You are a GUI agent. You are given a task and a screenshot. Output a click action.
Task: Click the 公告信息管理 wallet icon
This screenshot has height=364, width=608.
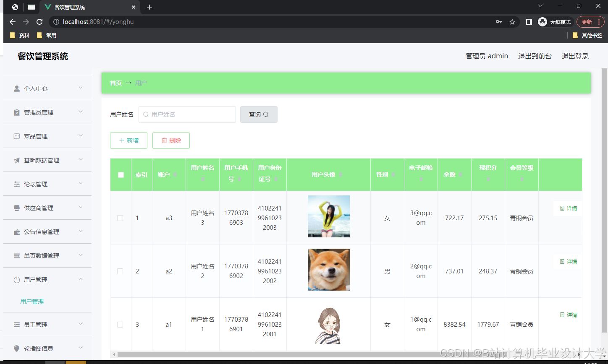(17, 232)
